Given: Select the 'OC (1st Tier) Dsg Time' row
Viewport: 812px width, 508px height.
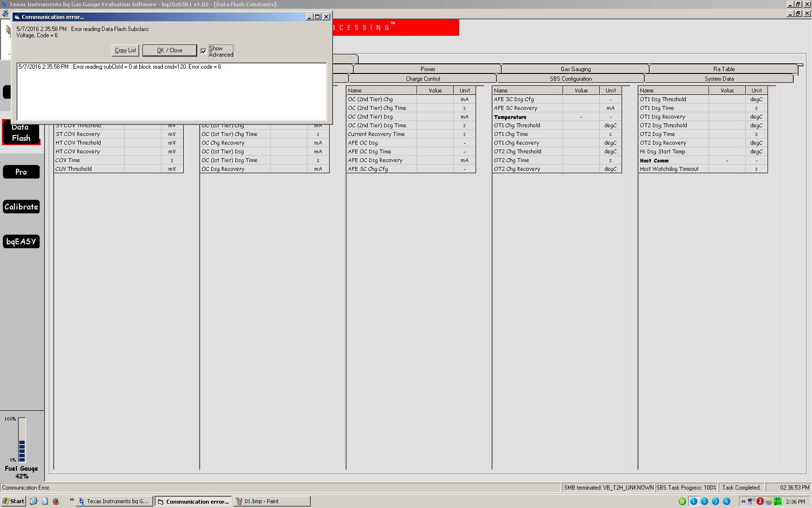Looking at the screenshot, I should (x=265, y=160).
